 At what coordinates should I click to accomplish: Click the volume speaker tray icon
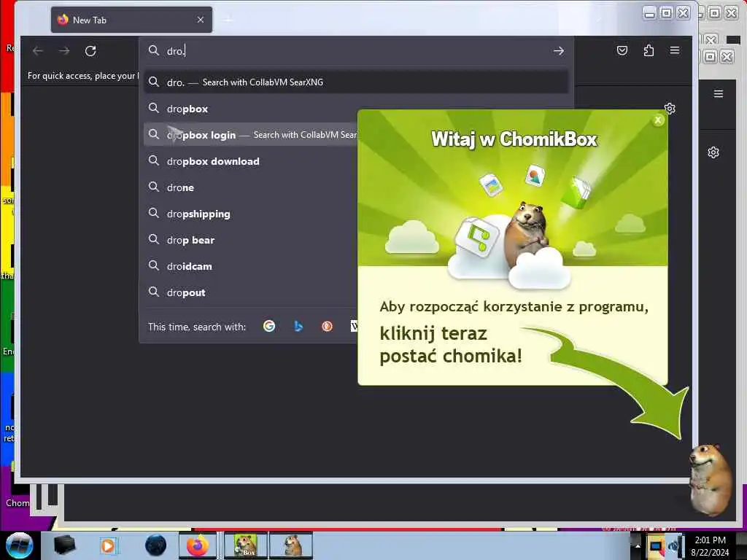pos(675,546)
